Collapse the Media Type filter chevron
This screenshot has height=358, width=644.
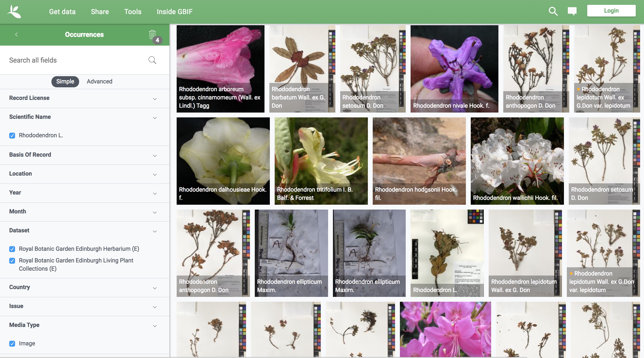pyautogui.click(x=155, y=326)
